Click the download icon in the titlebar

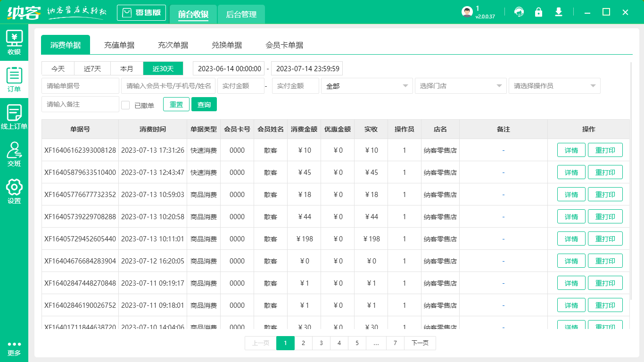(x=559, y=12)
